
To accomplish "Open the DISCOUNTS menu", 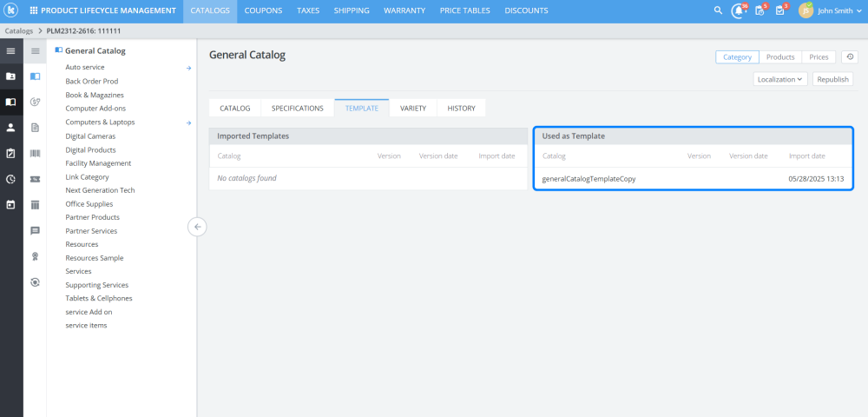I will click(527, 10).
